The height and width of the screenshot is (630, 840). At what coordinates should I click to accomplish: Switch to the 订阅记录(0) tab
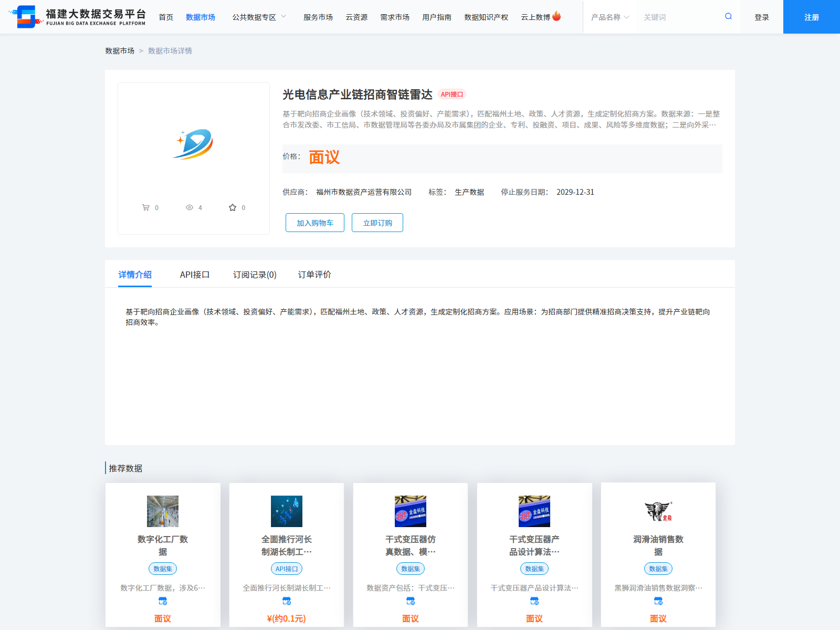click(x=255, y=275)
